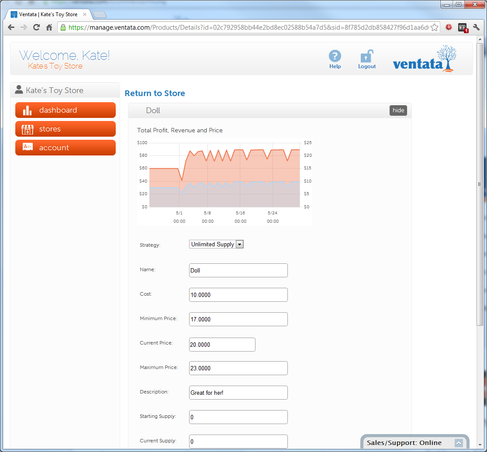The height and width of the screenshot is (452, 487).
Task: Open a new browser tab
Action: point(99,14)
